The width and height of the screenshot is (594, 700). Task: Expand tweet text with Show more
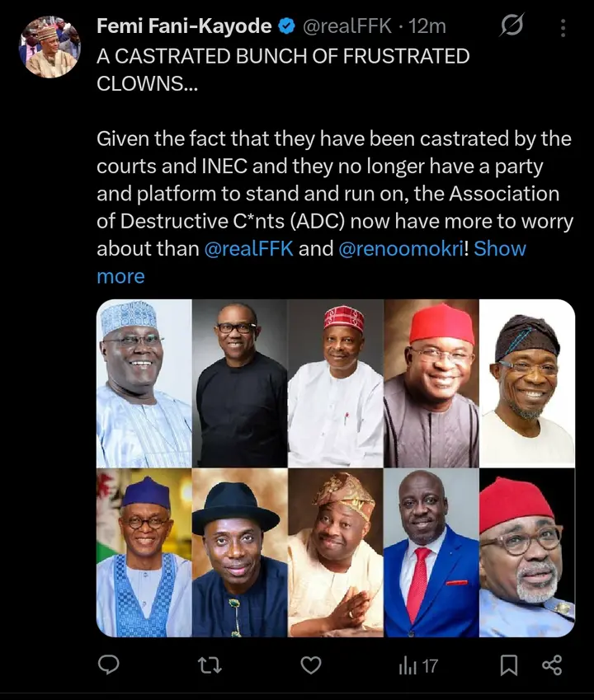pos(500,248)
